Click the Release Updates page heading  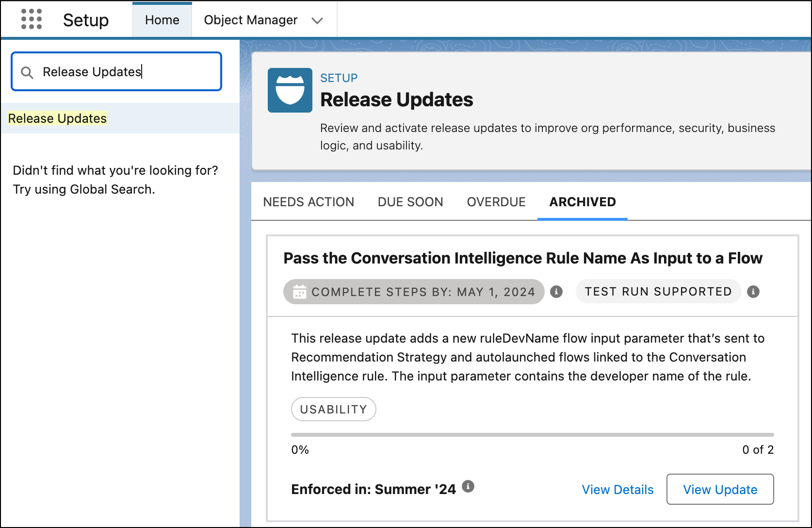[x=397, y=99]
